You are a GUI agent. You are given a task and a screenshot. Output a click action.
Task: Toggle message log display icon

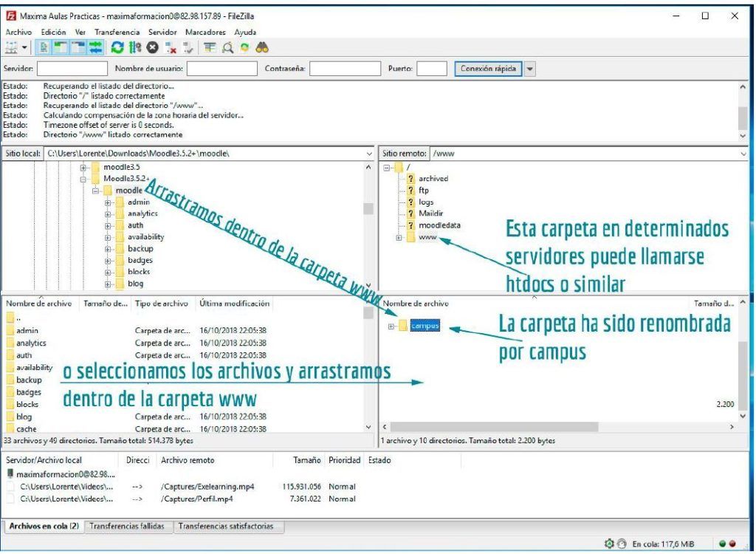tap(44, 48)
